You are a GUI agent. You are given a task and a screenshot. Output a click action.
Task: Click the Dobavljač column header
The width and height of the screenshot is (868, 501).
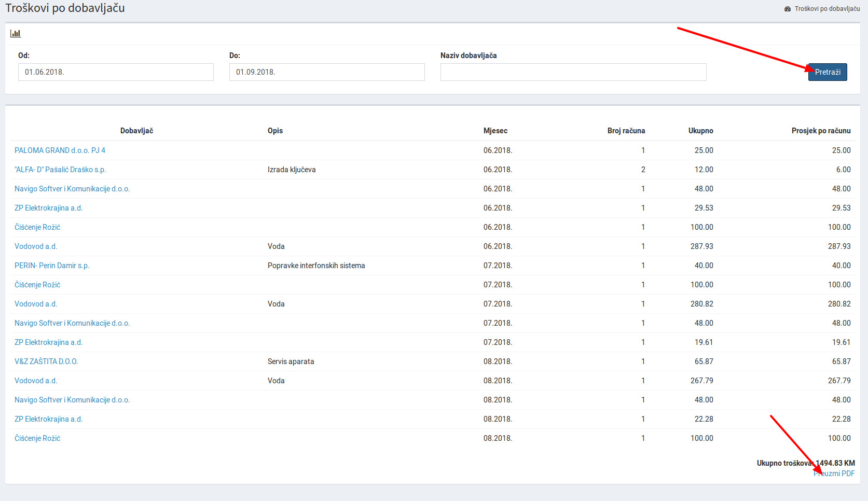click(x=136, y=131)
